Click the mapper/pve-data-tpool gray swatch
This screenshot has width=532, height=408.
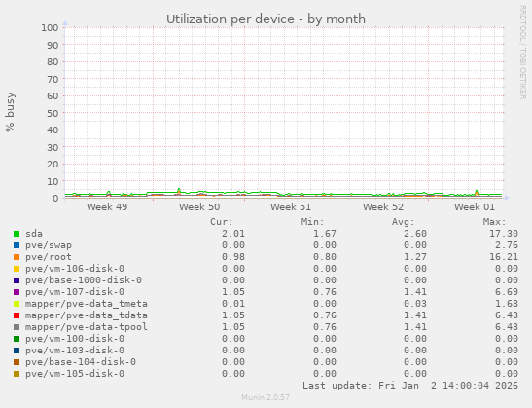(17, 327)
